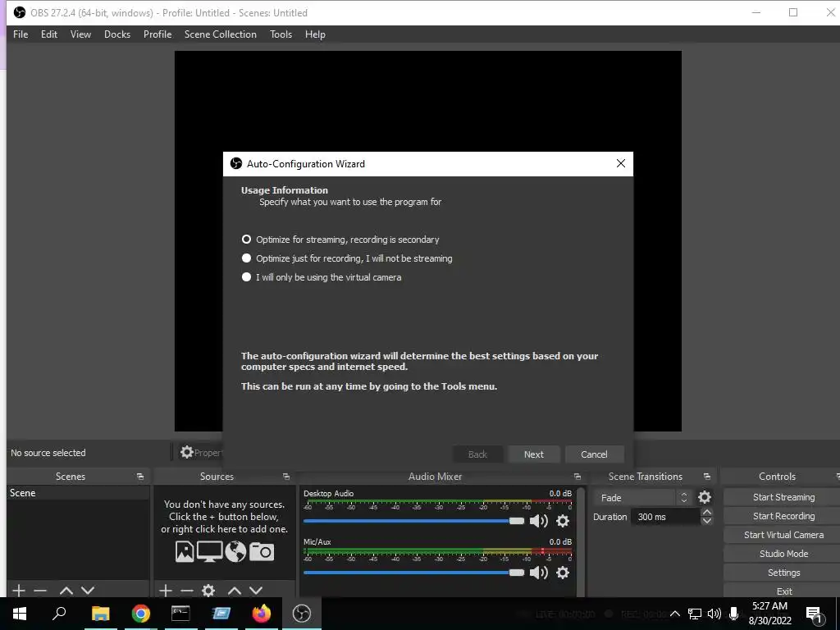
Task: Click taskbar clock showing 5:27 AM
Action: pos(769,614)
